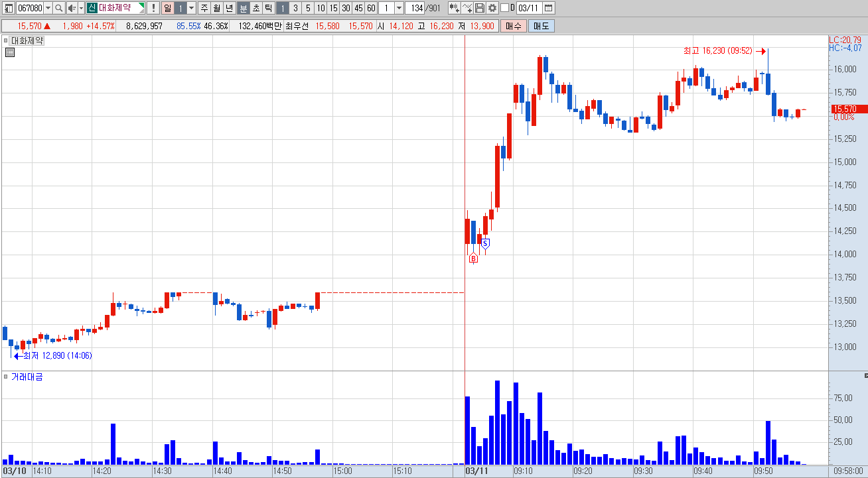868x478 pixels.
Task: Click the 최저 12,890 (14:06) low label
Action: [57, 356]
